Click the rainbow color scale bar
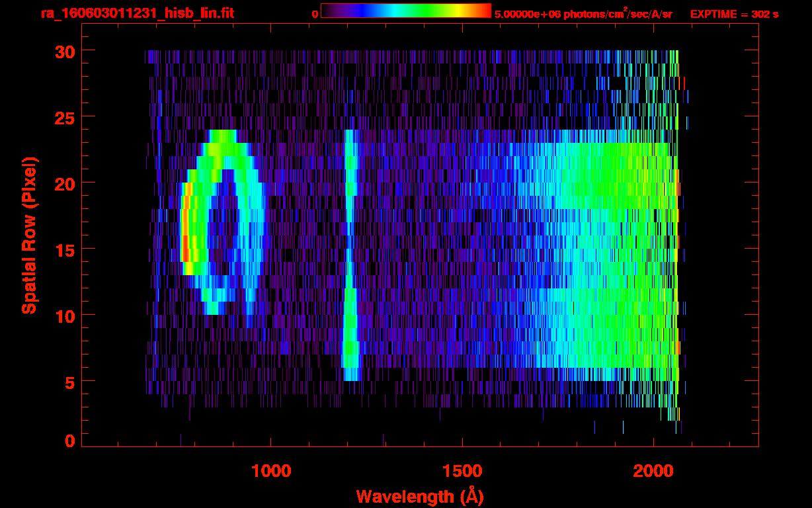The width and height of the screenshot is (812, 508). pyautogui.click(x=405, y=11)
